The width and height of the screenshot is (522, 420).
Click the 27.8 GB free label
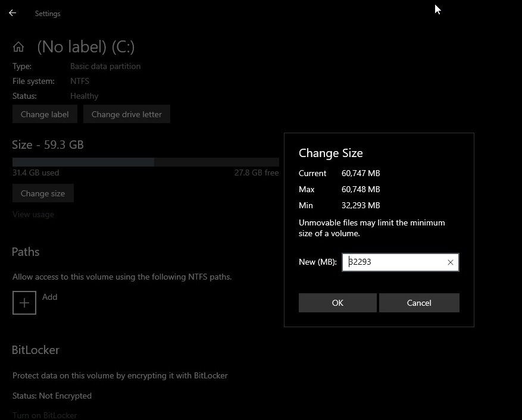pyautogui.click(x=257, y=173)
